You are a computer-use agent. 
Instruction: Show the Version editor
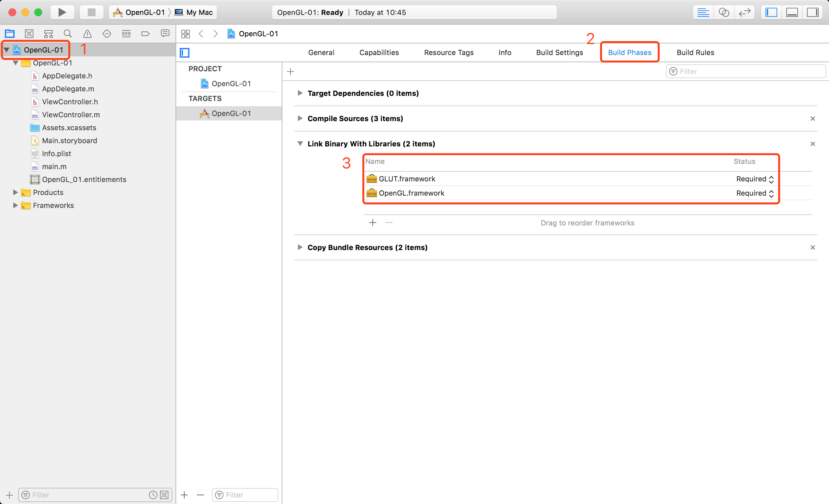click(744, 12)
